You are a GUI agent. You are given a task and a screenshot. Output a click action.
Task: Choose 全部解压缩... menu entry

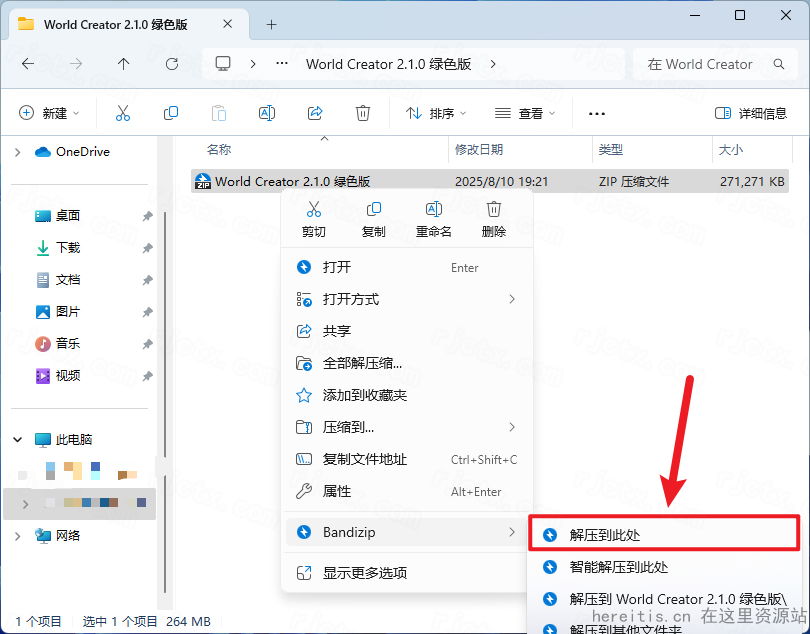coord(407,363)
